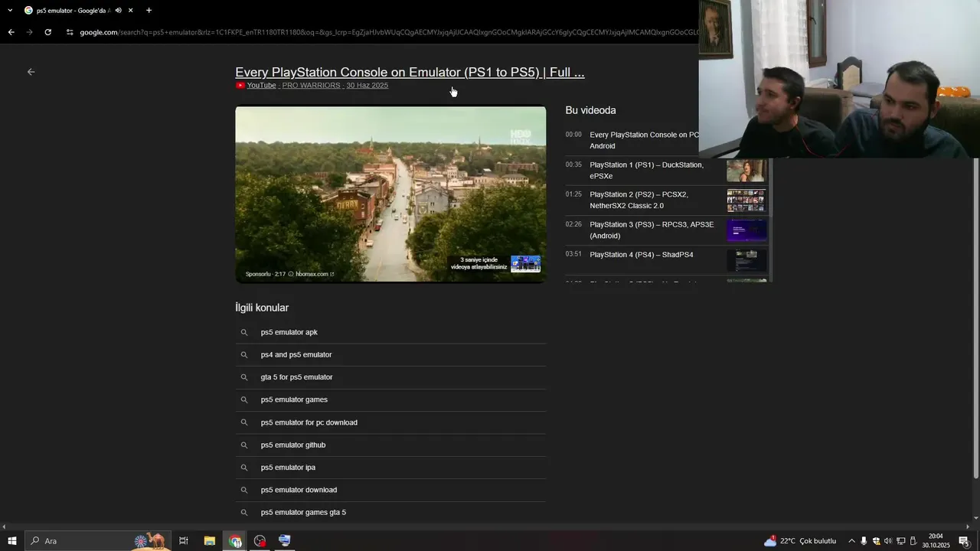Click the PlayStation 1 chapter thumbnail

pyautogui.click(x=746, y=171)
